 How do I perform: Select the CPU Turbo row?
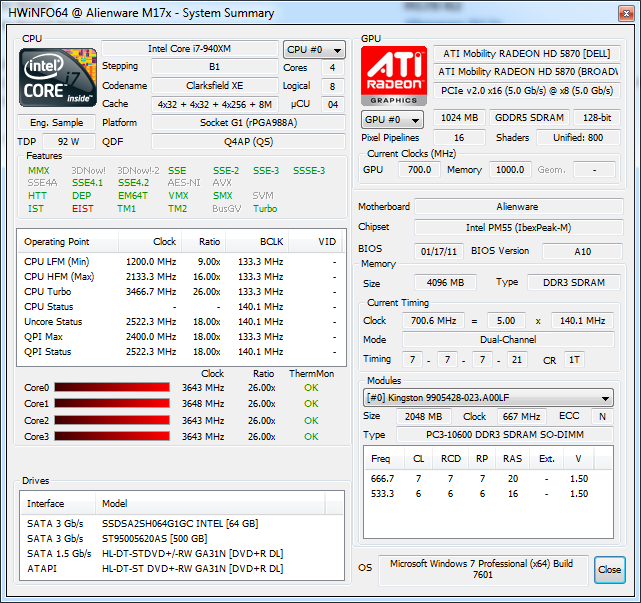[x=181, y=292]
